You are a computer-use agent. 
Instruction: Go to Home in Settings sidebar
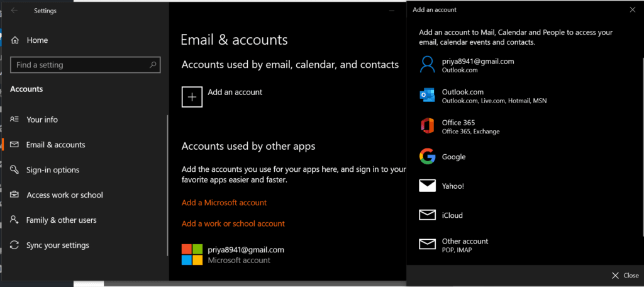point(37,40)
